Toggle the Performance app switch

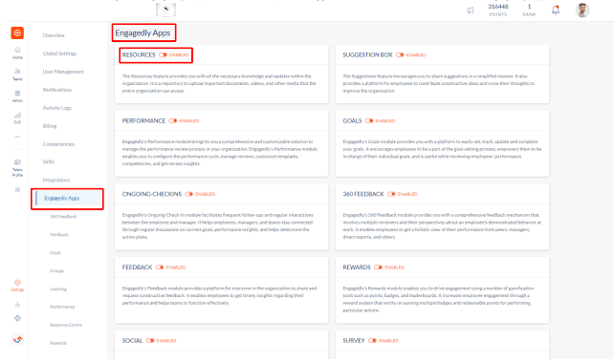click(x=173, y=120)
